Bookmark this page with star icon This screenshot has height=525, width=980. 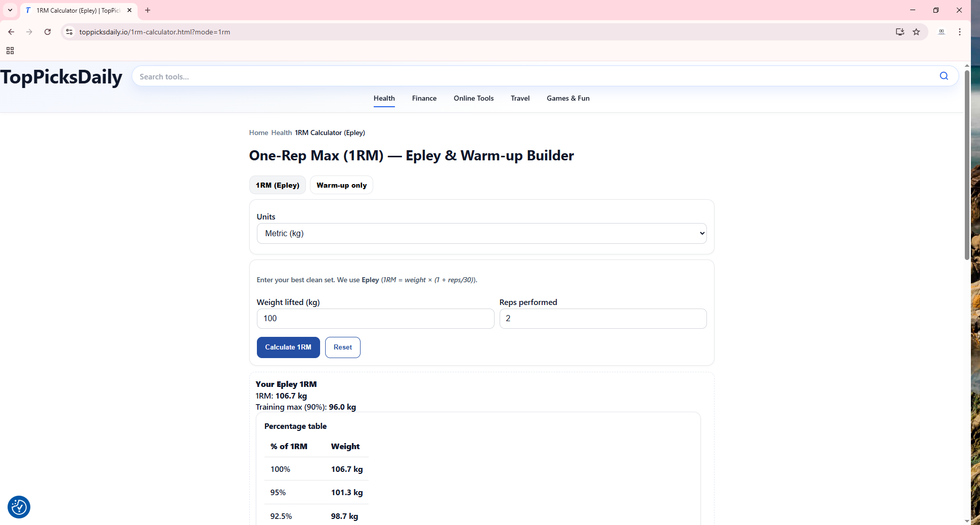click(916, 32)
